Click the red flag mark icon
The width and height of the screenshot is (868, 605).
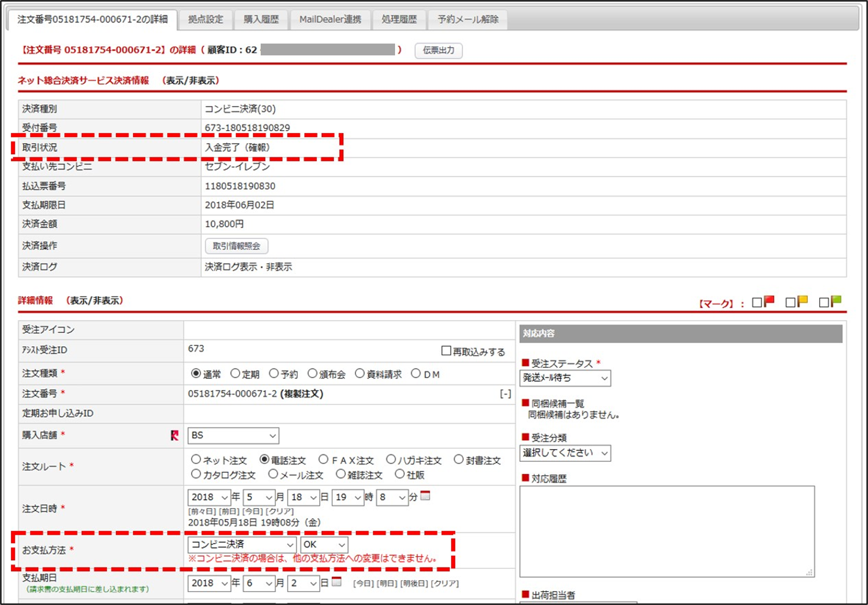769,301
